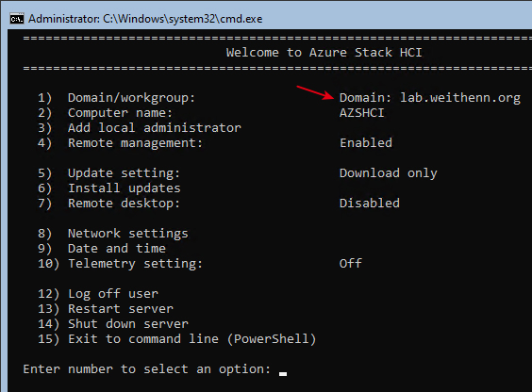Choose the Install updates entry
532x392 pixels.
point(108,188)
